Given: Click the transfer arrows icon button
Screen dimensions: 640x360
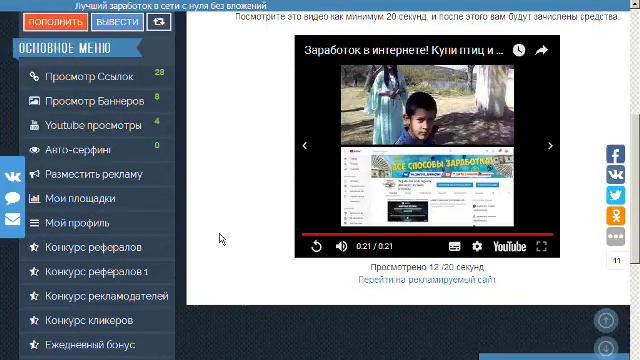Looking at the screenshot, I should tap(159, 22).
